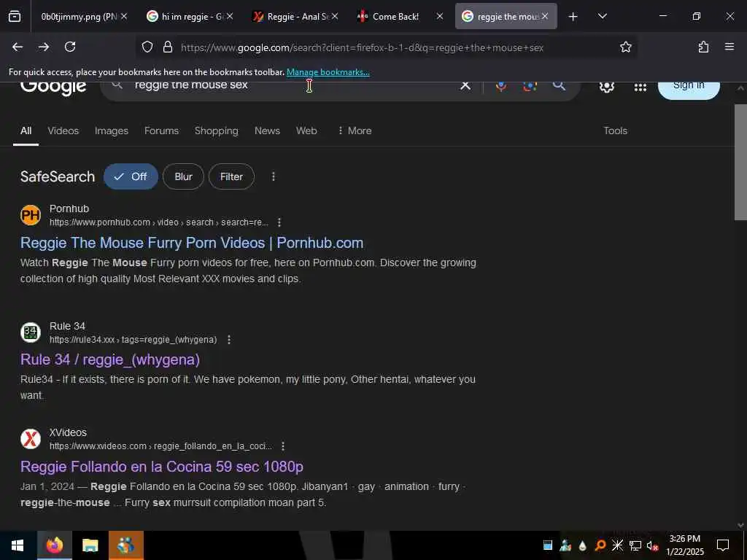Viewport: 747px width, 560px height.
Task: Open the Google apps grid
Action: coord(640,87)
